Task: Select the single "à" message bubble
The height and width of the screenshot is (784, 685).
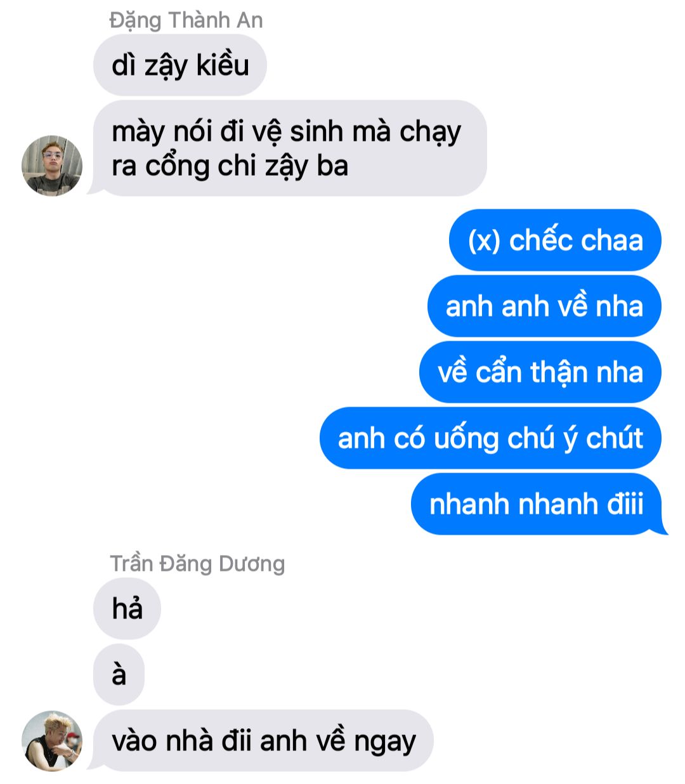Action: 119,675
